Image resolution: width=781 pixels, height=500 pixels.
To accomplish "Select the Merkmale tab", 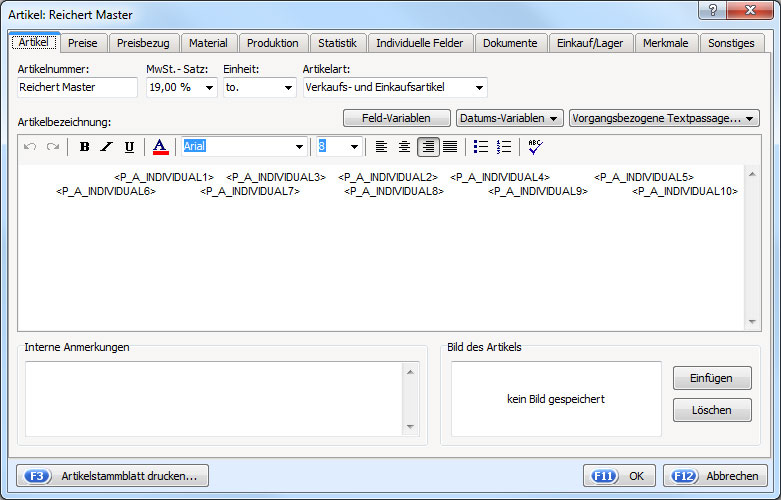I will (666, 43).
